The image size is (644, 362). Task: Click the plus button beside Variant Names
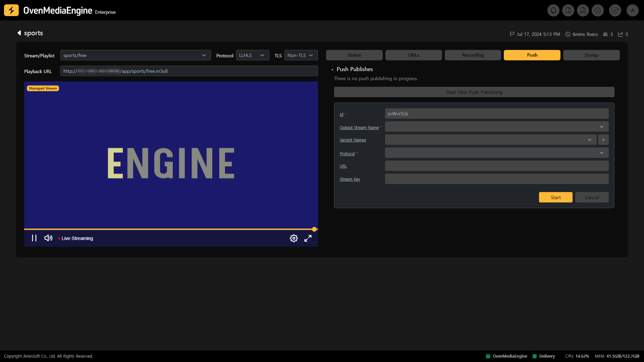(603, 140)
